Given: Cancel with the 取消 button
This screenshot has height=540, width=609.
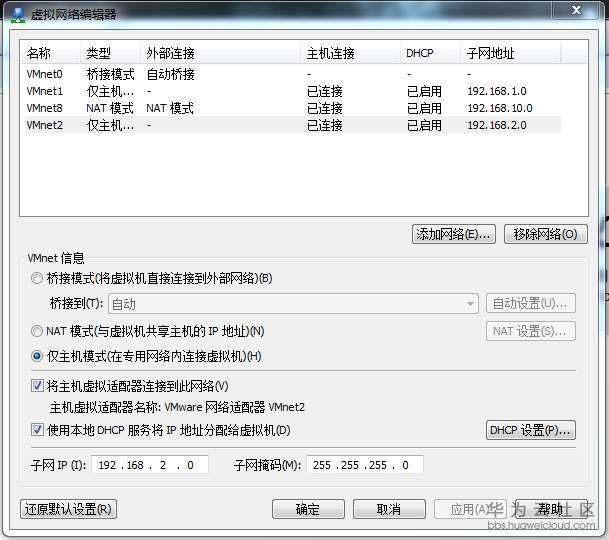Looking at the screenshot, I should pyautogui.click(x=389, y=509).
